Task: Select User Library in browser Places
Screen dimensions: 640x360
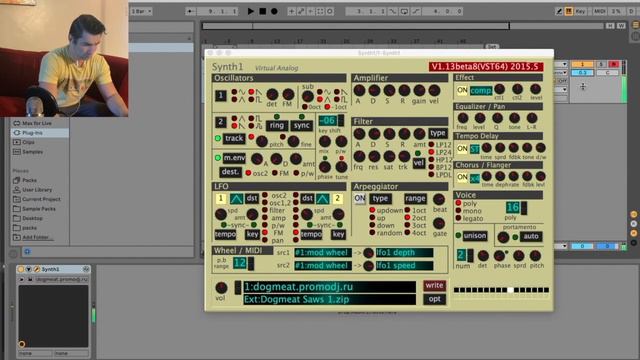Action: click(37, 189)
